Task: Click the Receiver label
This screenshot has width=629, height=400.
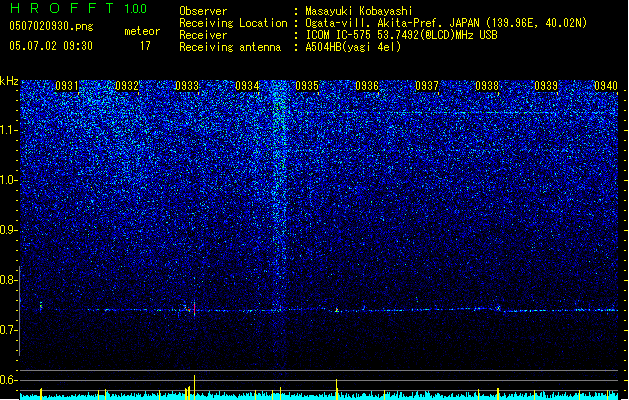Action: coord(203,35)
